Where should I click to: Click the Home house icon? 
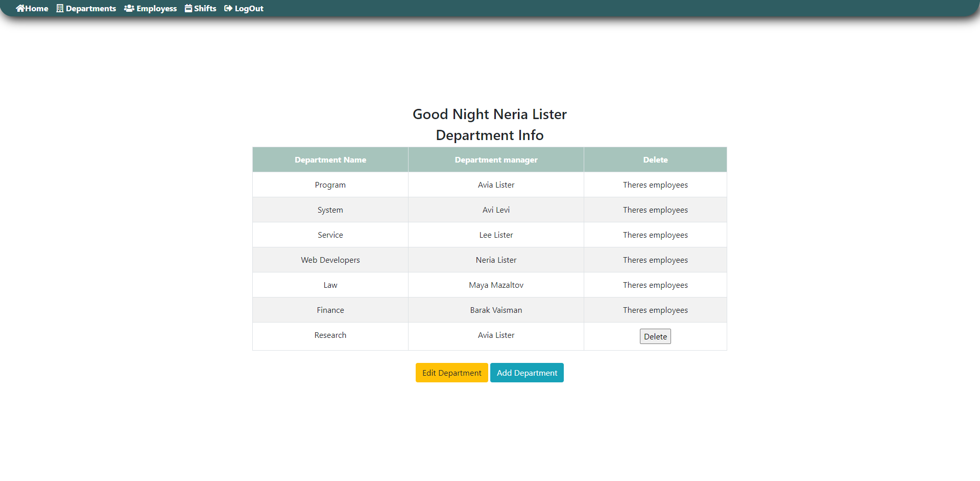coord(20,8)
